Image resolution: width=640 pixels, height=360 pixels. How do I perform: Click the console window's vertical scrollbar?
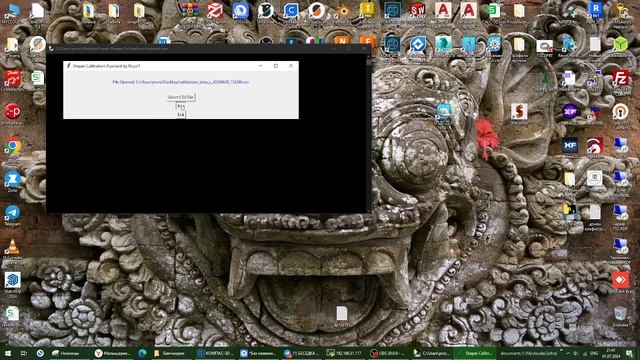click(369, 133)
